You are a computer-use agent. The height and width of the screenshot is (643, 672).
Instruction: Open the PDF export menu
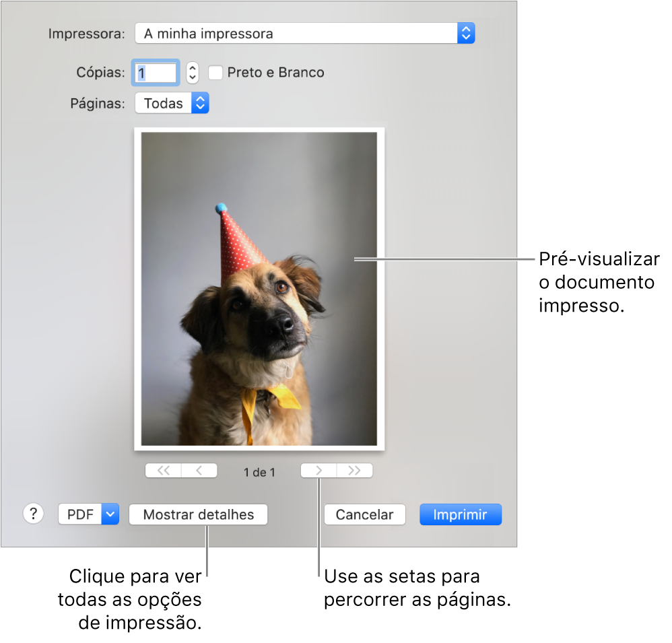88,514
